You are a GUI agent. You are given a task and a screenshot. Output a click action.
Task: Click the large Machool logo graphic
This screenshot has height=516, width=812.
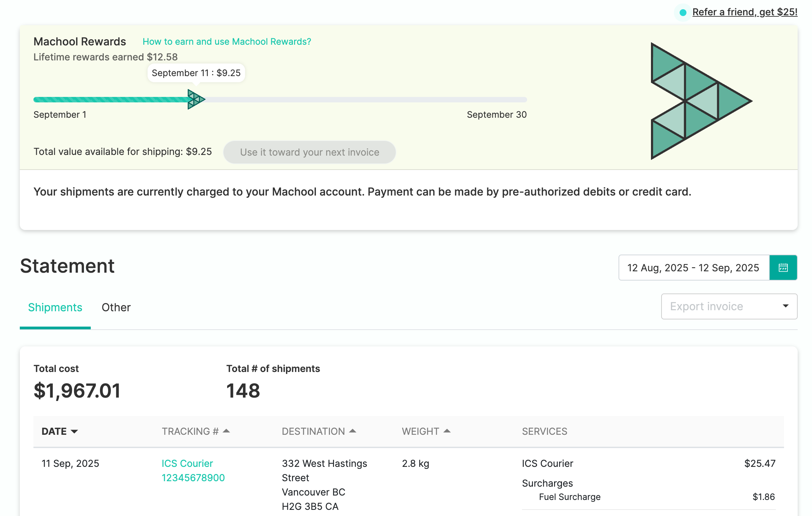click(x=701, y=101)
